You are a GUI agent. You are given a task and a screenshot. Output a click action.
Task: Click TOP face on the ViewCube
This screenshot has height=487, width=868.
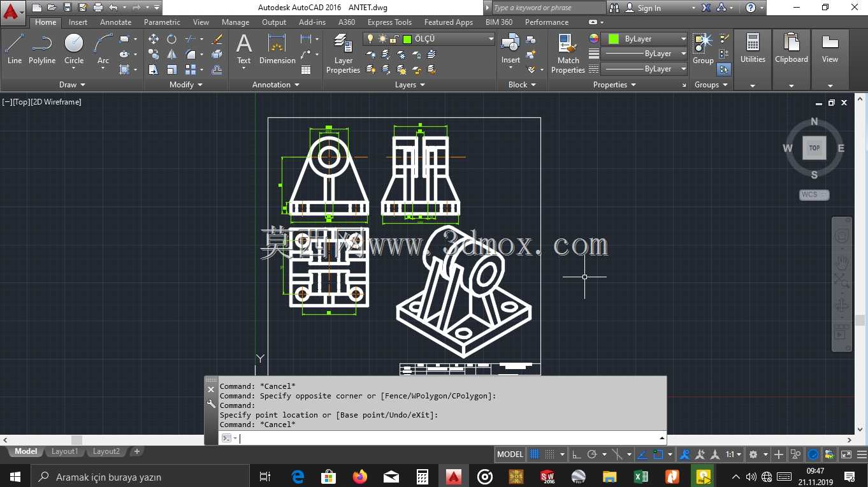814,148
